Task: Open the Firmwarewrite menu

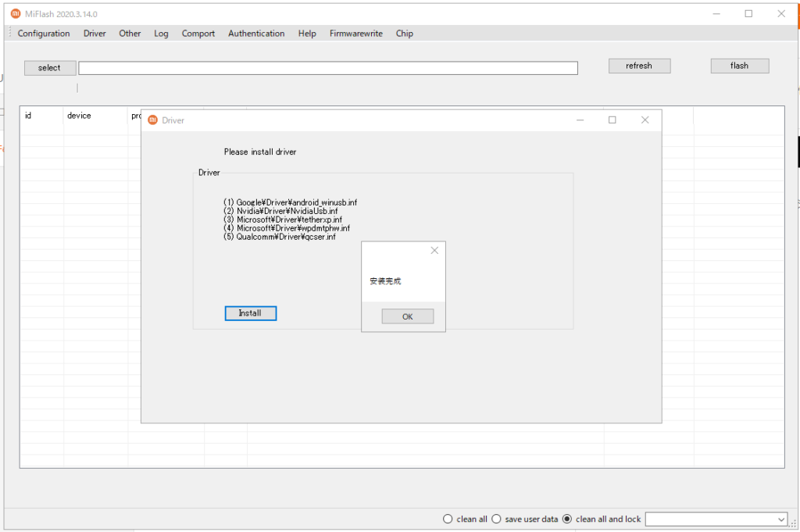Action: pos(355,33)
